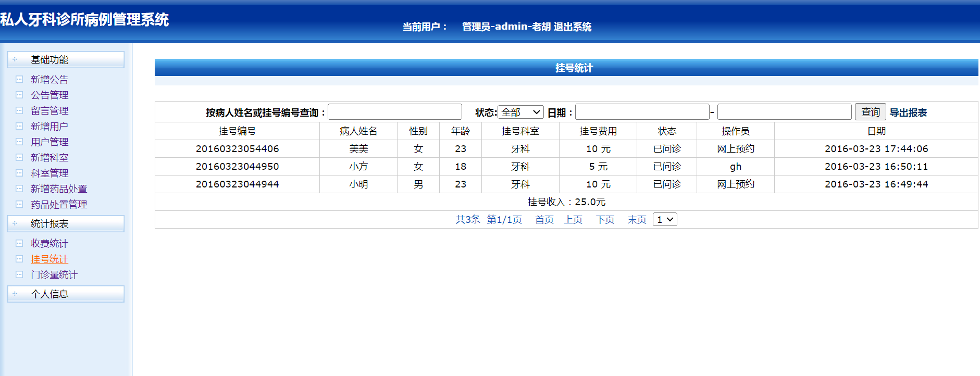Viewport: 980px width, 376px height.
Task: Focus the end date field
Action: tap(785, 112)
